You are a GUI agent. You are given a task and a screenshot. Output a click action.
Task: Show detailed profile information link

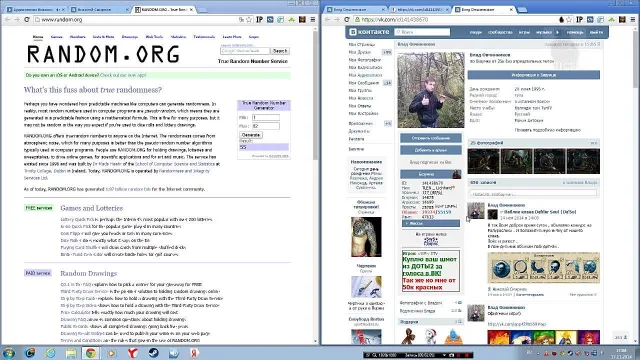click(547, 130)
